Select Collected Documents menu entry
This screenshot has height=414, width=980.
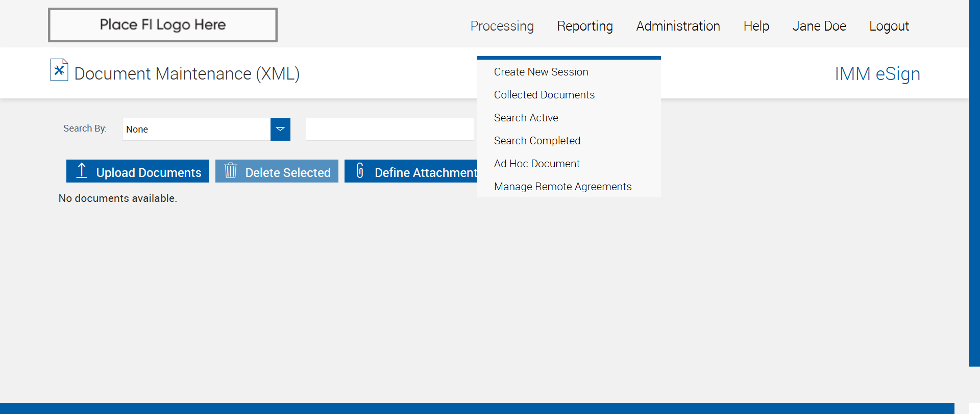544,95
